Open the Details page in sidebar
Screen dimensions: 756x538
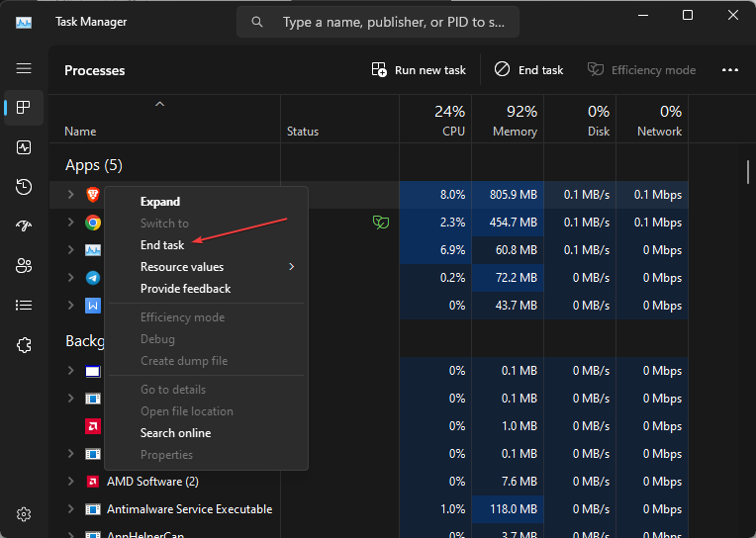coord(24,306)
